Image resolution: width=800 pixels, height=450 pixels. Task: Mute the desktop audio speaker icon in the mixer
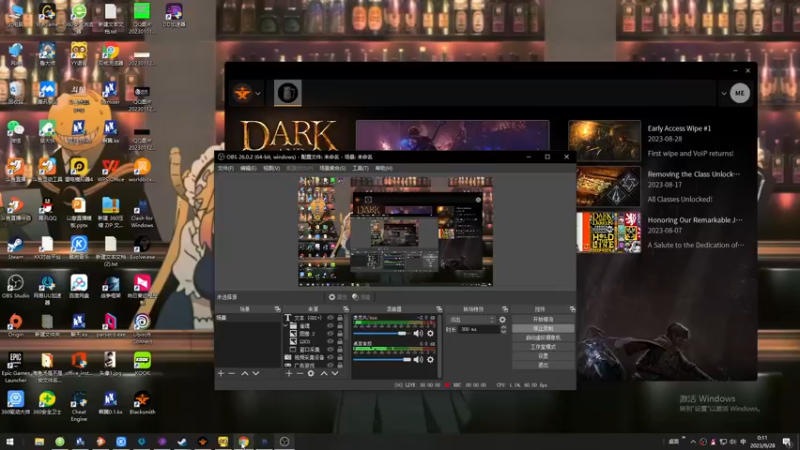(418, 360)
